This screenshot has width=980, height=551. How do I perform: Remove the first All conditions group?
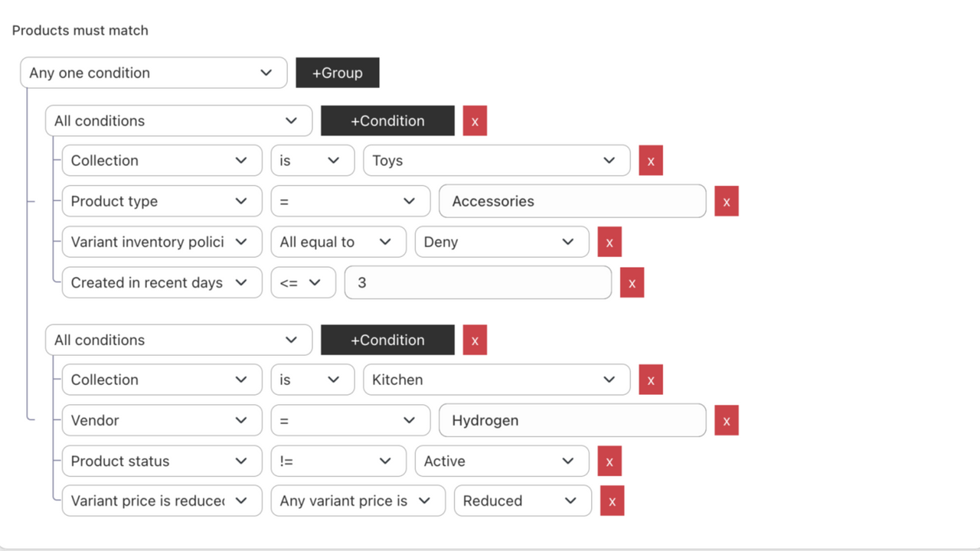point(474,120)
